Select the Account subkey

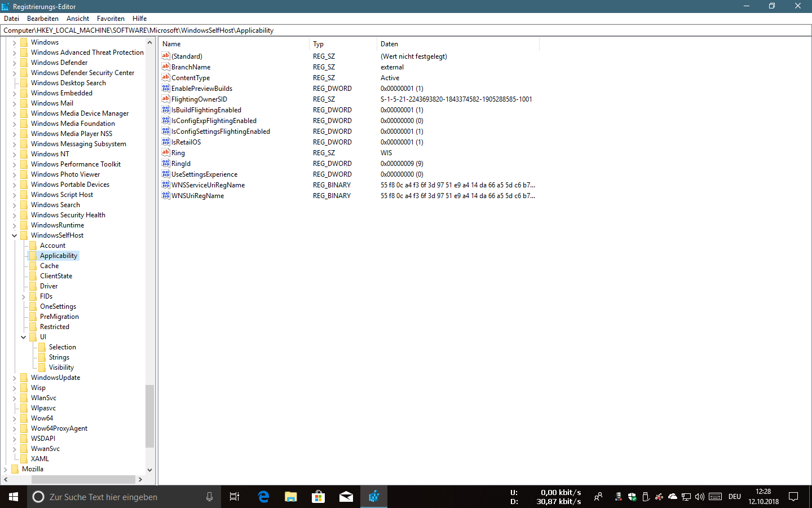point(52,246)
